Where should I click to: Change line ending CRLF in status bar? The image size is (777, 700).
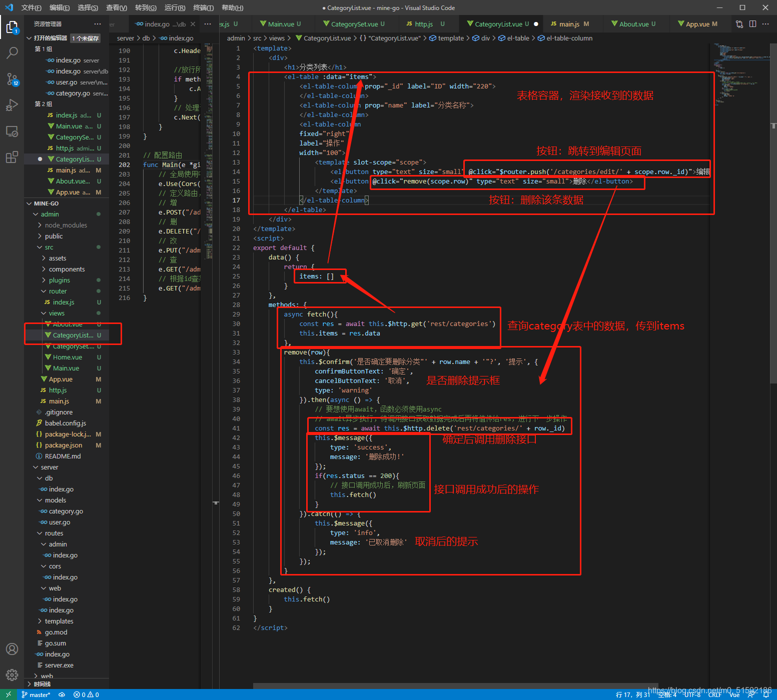coord(714,694)
